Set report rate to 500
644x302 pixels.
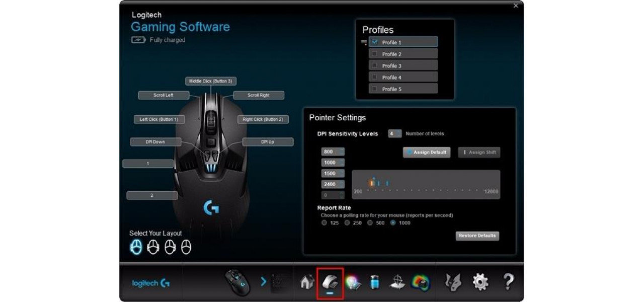click(x=370, y=223)
